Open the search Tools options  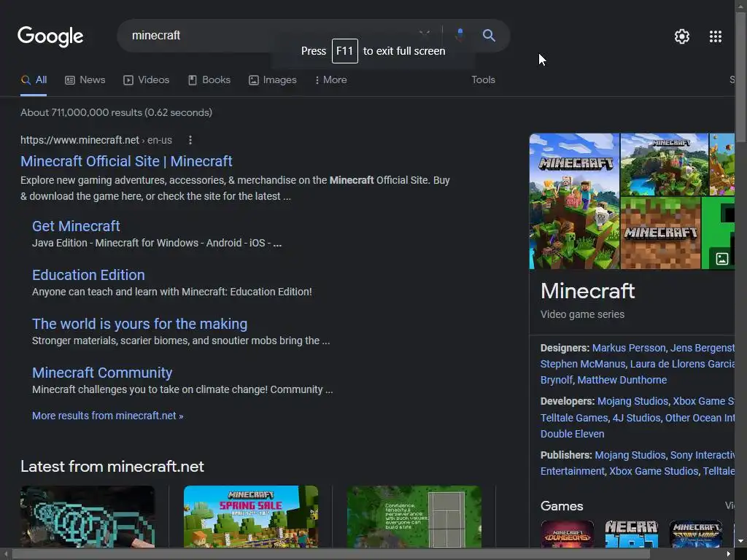[483, 80]
